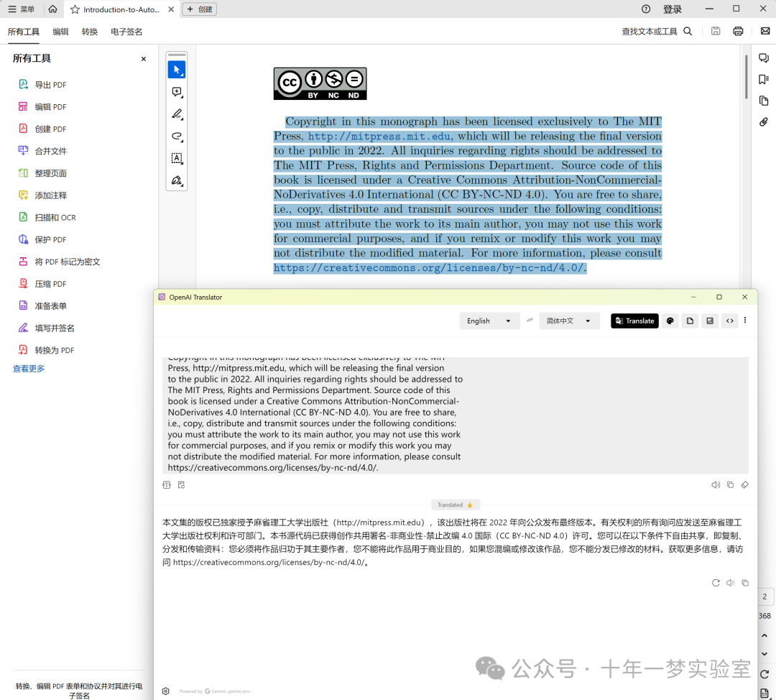Click 查看更多 to see more tools
Viewport: 776px width, 700px height.
[29, 368]
